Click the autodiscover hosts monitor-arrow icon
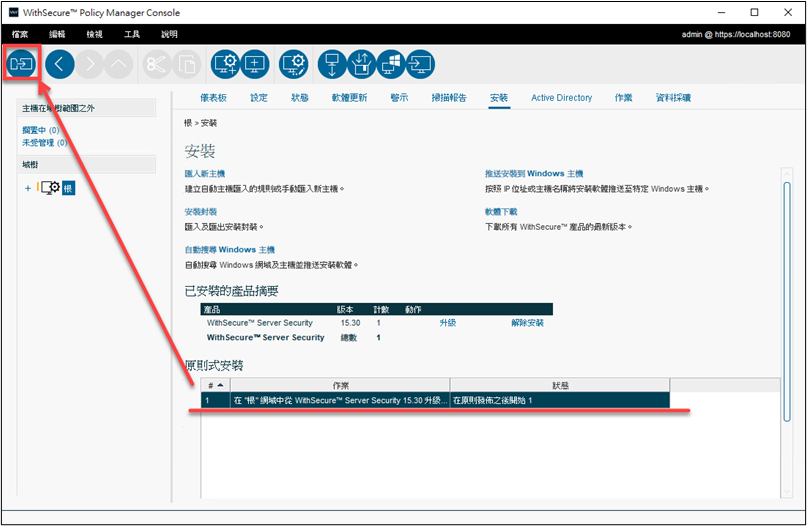This screenshot has width=807, height=526. click(420, 64)
